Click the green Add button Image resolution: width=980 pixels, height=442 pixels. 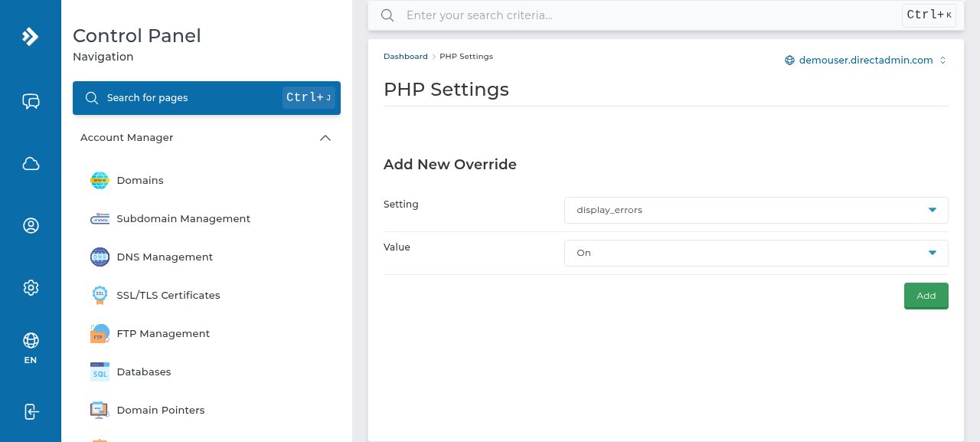926,296
